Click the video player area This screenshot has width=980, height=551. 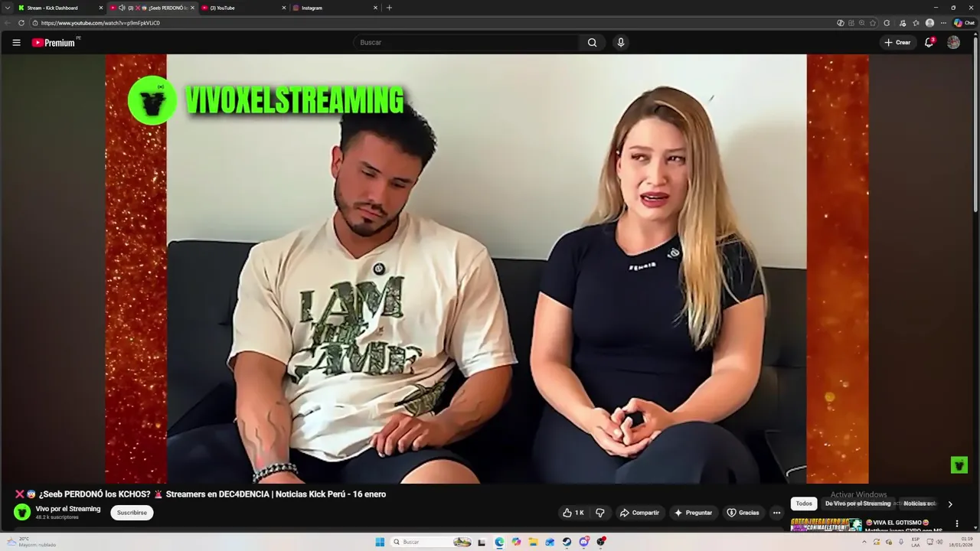point(487,269)
